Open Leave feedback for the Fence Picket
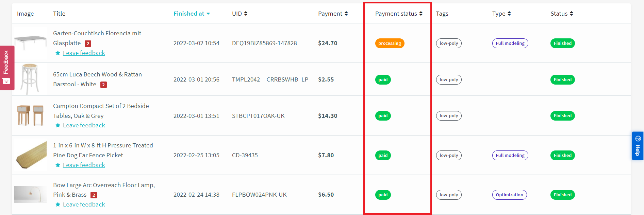The height and width of the screenshot is (215, 644). point(84,165)
